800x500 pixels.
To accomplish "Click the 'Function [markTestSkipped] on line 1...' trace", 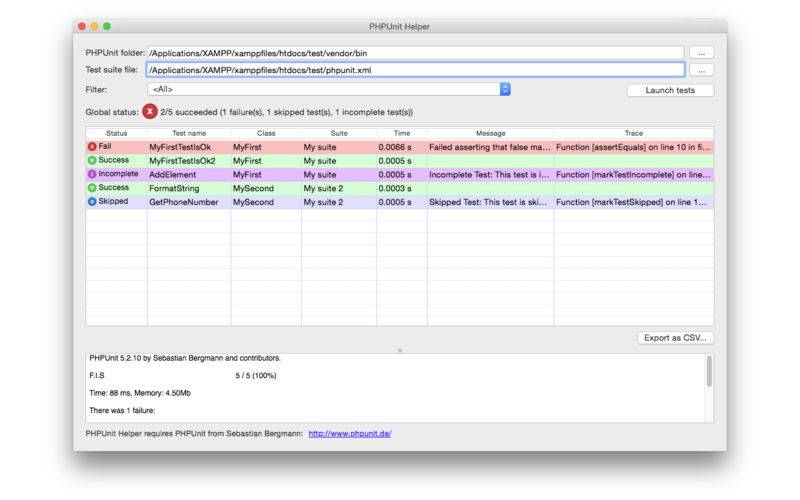I will coord(631,202).
